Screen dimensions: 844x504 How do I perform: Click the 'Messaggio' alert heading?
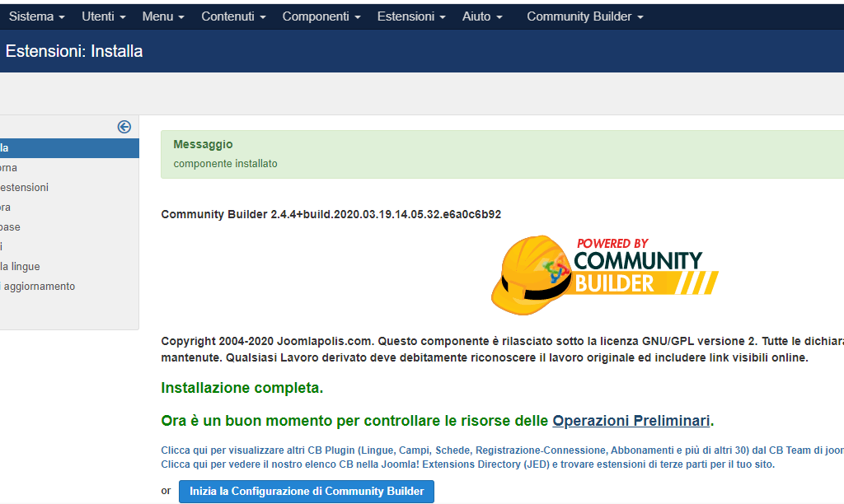click(x=203, y=144)
